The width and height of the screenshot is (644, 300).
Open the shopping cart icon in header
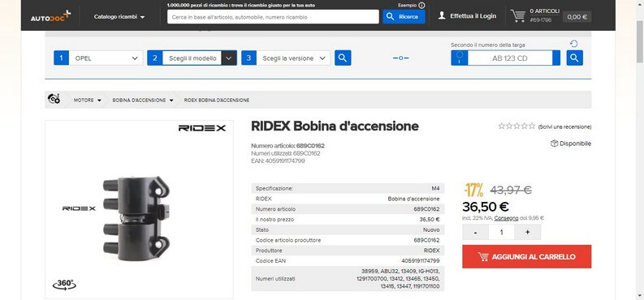(518, 15)
